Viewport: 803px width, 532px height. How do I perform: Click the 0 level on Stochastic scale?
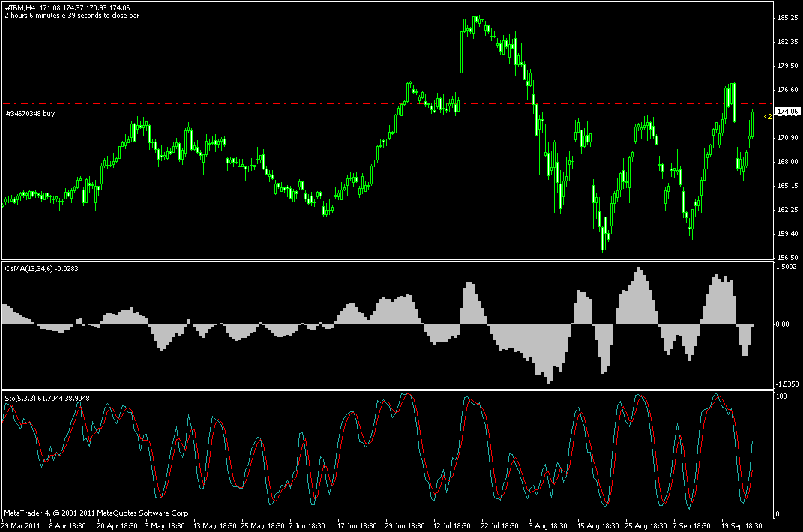point(778,514)
